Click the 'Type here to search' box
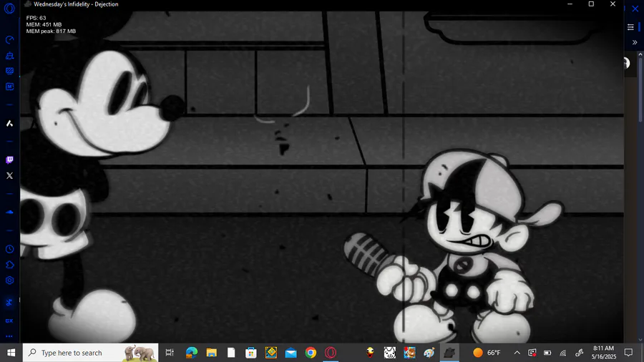The image size is (644, 362). click(x=90, y=353)
